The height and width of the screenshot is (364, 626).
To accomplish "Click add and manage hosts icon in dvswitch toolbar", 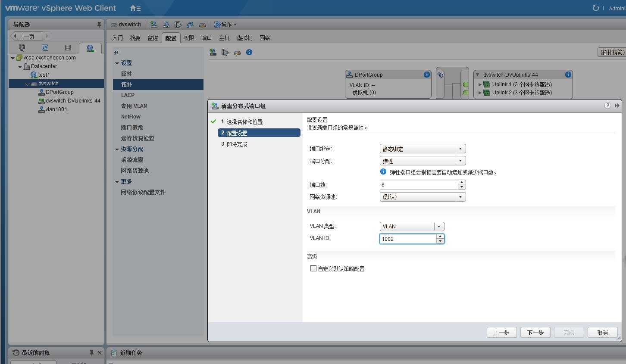I will coord(166,25).
